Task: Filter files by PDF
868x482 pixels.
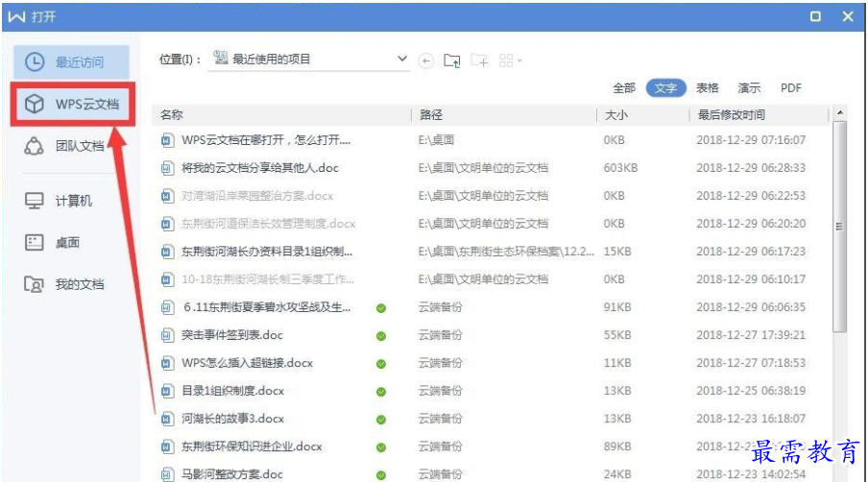Action: tap(791, 88)
